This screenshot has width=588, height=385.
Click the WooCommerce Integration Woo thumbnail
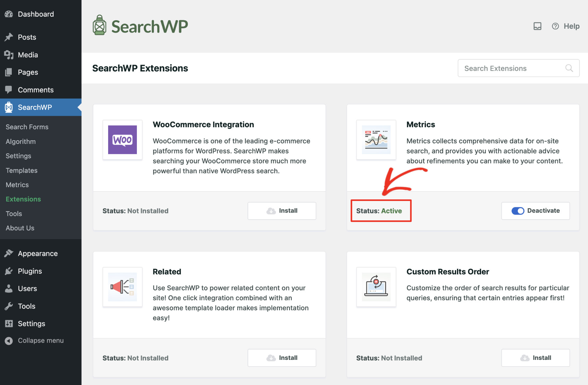pos(122,140)
